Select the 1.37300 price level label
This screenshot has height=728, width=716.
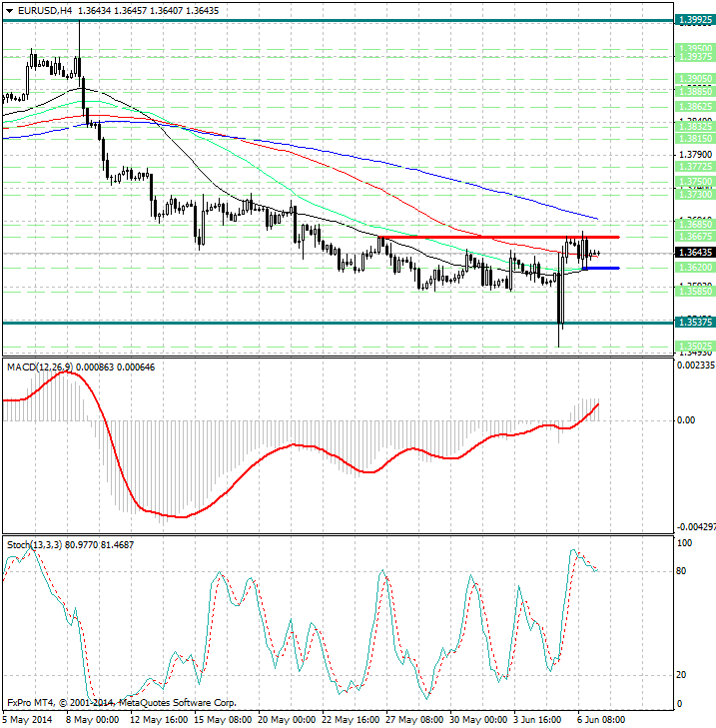click(695, 194)
